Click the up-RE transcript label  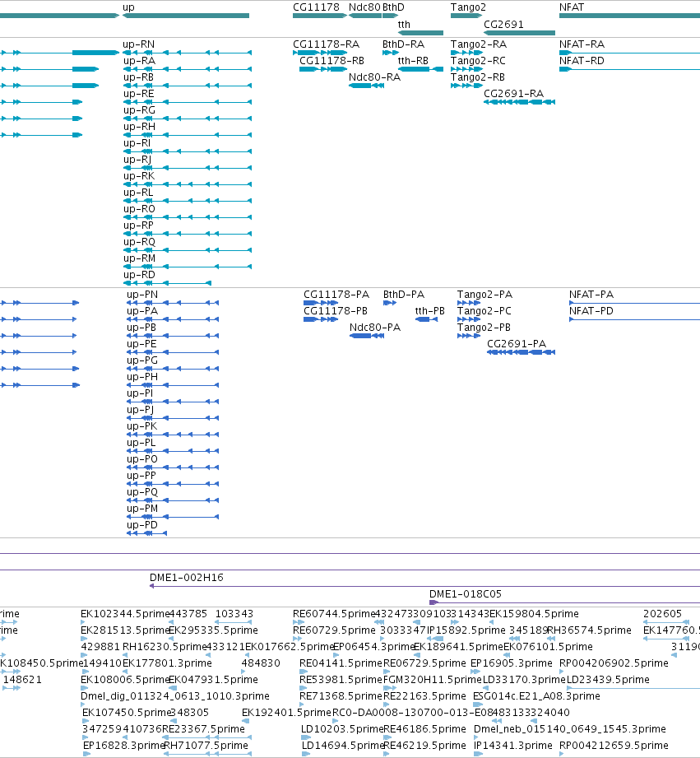tap(139, 93)
